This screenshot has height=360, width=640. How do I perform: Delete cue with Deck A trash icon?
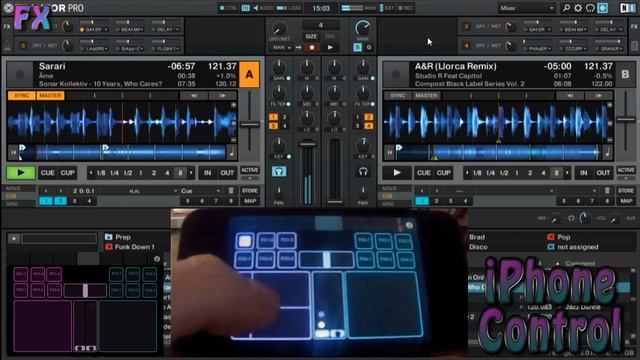[231, 191]
